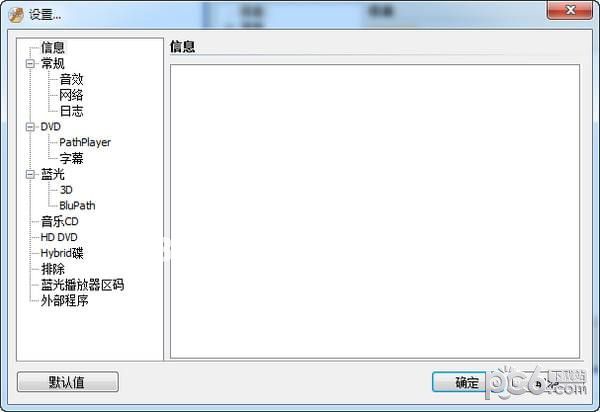Open 蓝光播放器区码 settings
This screenshot has height=412, width=600.
82,285
